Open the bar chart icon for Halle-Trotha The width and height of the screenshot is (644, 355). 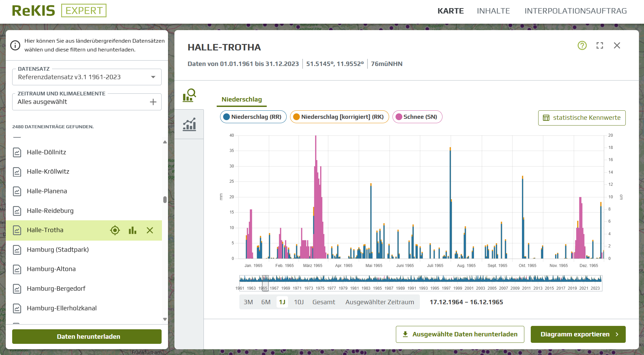133,230
